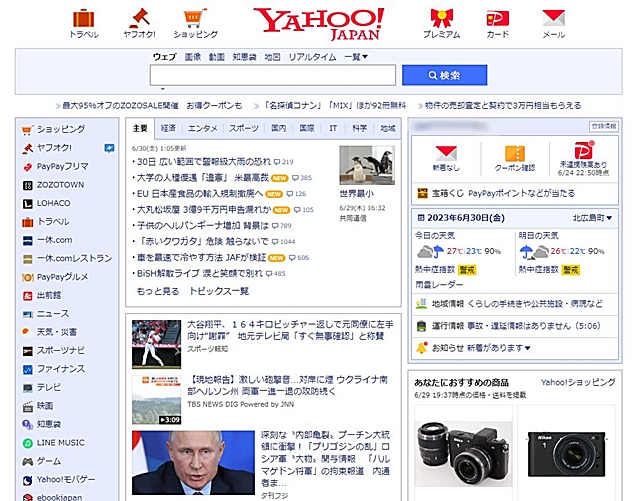The height and width of the screenshot is (501, 640).
Task: Open the 北広島町 location dropdown
Action: pyautogui.click(x=592, y=218)
